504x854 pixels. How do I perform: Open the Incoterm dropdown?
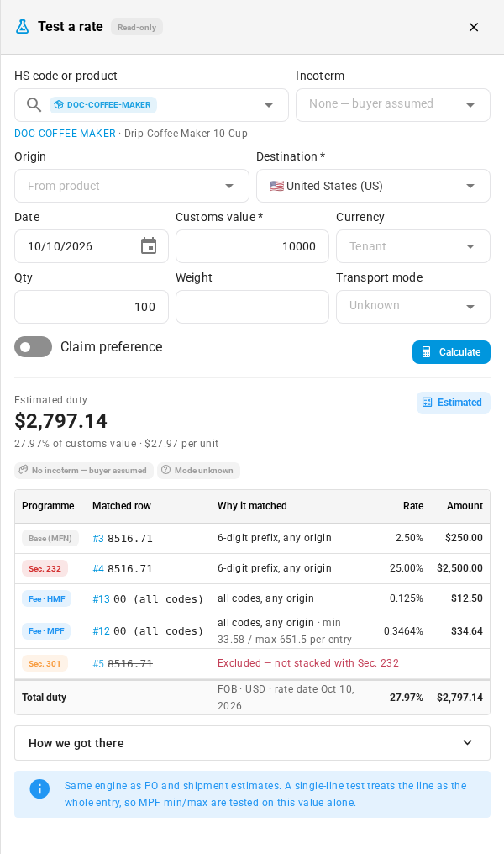[393, 105]
